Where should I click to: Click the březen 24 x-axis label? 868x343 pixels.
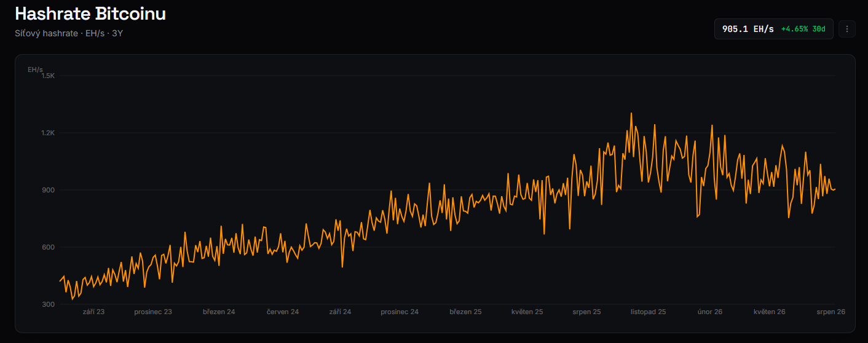click(x=219, y=312)
